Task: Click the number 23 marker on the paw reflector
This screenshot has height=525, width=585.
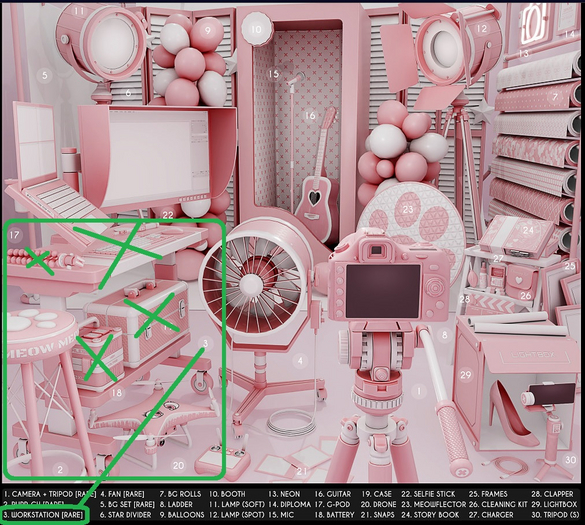Action: [408, 209]
